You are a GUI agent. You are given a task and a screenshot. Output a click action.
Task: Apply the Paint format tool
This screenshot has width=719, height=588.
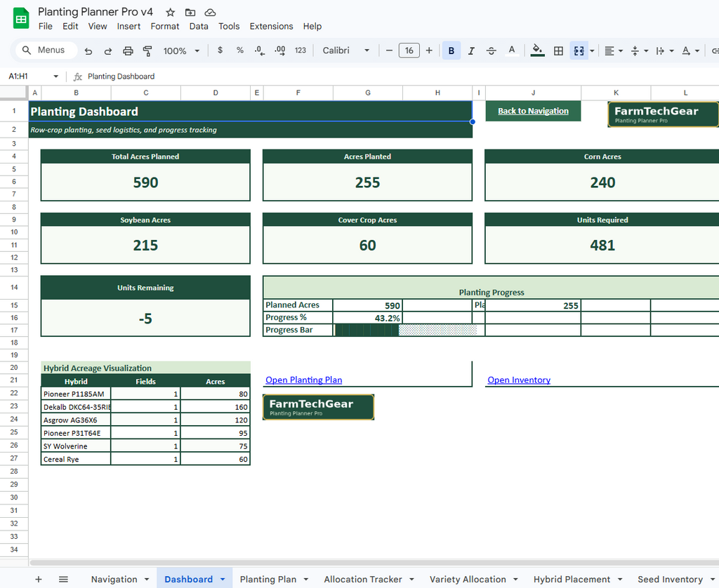[x=147, y=51]
